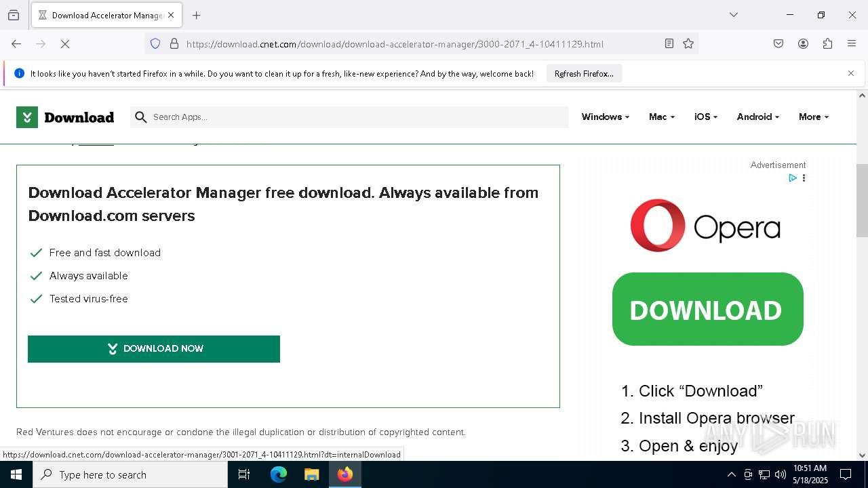The width and height of the screenshot is (868, 488).
Task: Open a new browser tab
Action: point(197,15)
